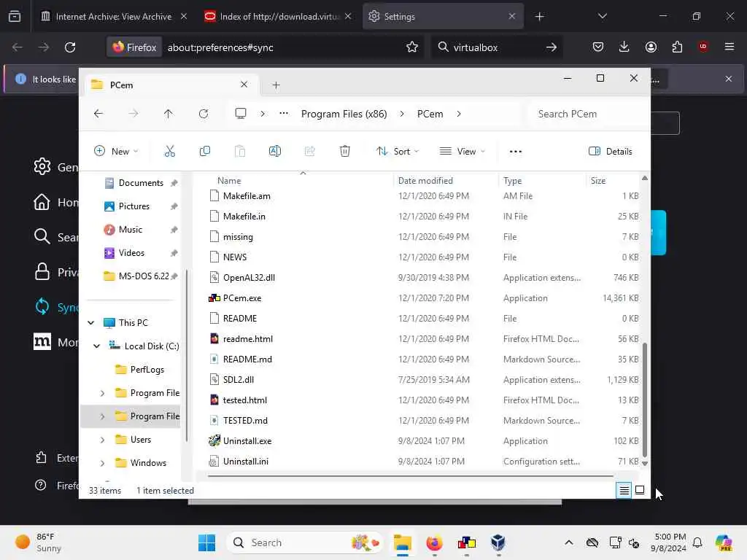Click the Search PCem input field
Viewport: 747px width, 560px height.
point(587,114)
